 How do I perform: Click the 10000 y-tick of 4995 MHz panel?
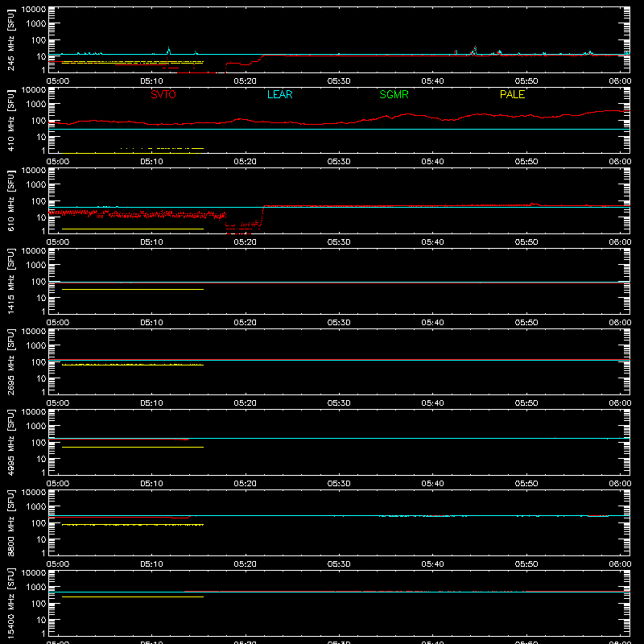tap(34, 412)
